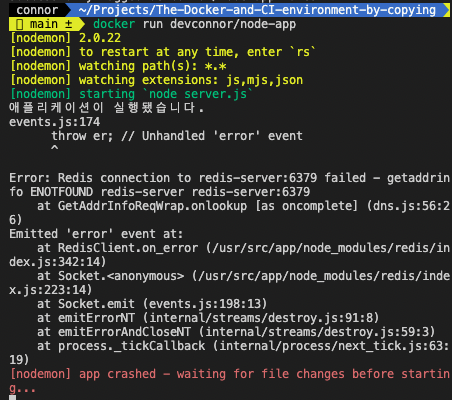The height and width of the screenshot is (400, 452).
Task: Click the red '[nodemon] app crashed' line
Action: [230, 374]
